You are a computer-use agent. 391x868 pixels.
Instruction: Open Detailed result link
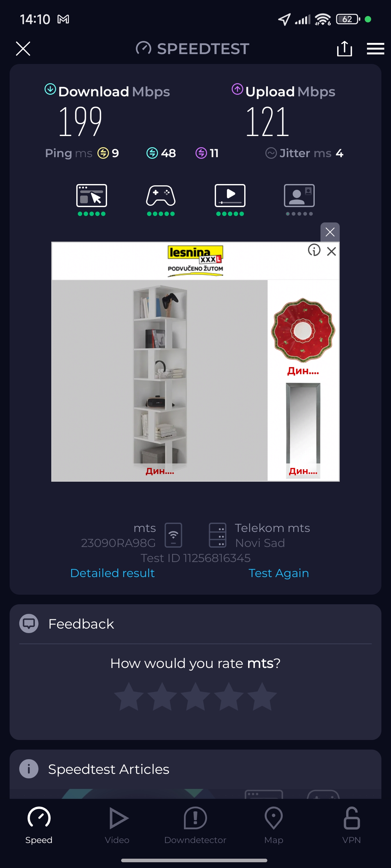click(x=112, y=573)
